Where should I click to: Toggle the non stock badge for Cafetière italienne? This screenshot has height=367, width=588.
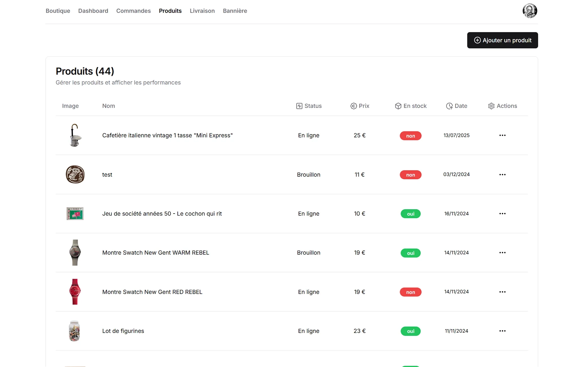[x=410, y=136]
